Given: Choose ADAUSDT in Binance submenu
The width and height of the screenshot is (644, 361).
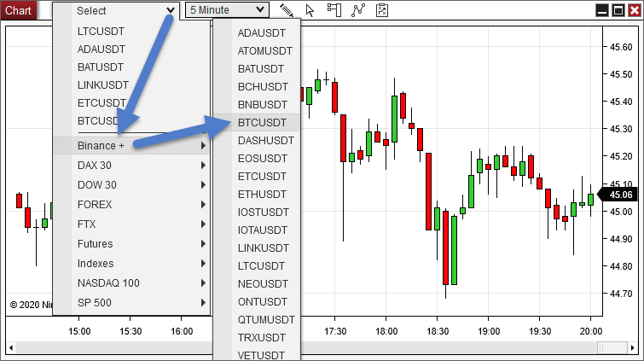Looking at the screenshot, I should click(257, 33).
